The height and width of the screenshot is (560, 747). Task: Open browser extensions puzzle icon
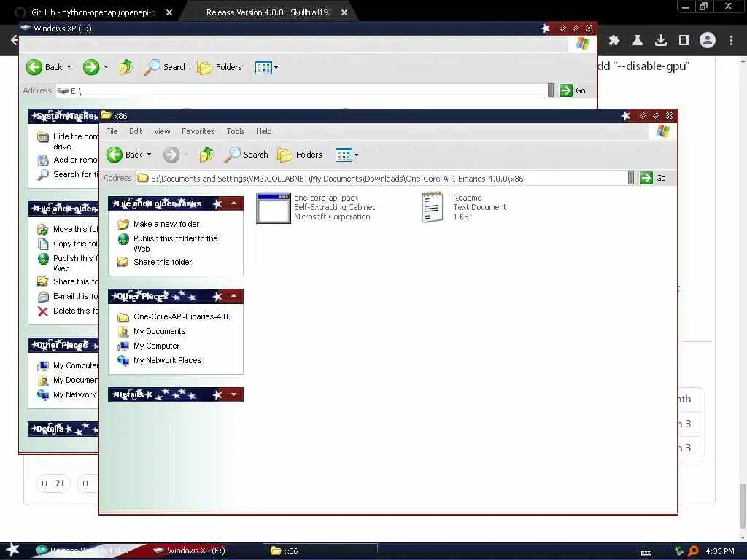click(614, 41)
